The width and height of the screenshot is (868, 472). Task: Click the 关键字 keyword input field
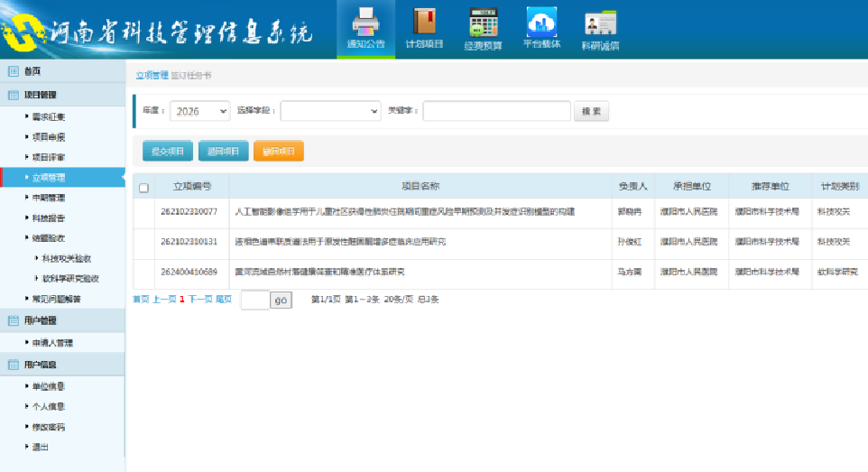tap(496, 111)
